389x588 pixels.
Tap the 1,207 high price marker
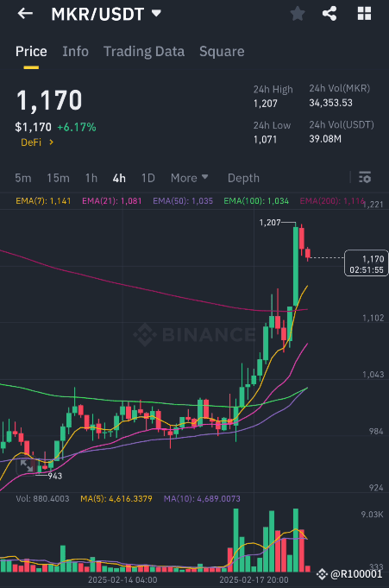270,223
